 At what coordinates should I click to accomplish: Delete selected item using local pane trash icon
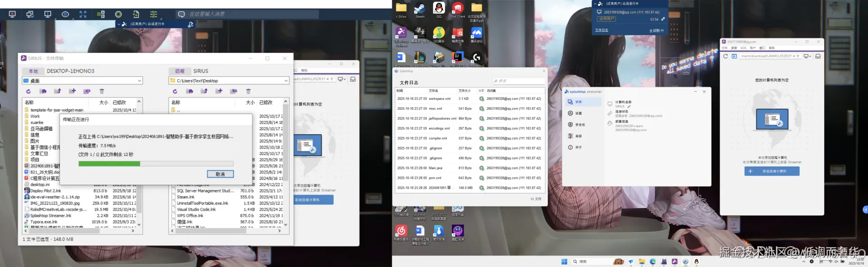coord(102,91)
